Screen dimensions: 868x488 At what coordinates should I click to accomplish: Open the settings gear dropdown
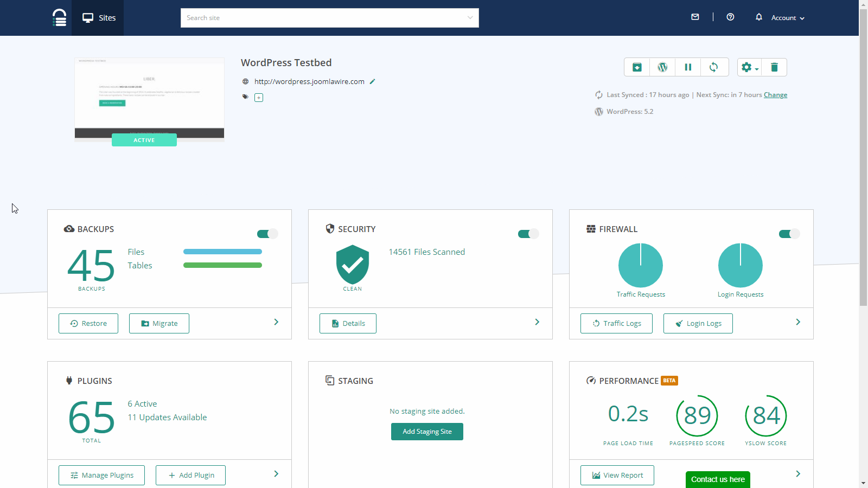tap(750, 67)
